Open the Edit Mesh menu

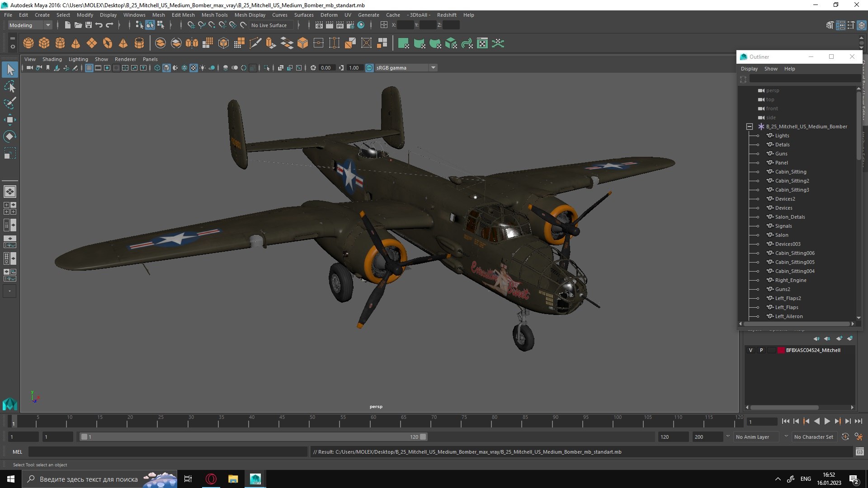(x=183, y=15)
